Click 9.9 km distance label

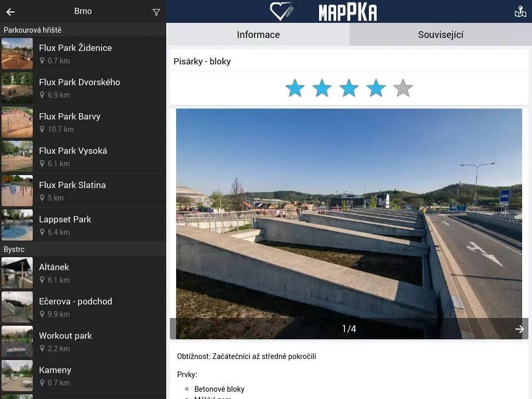(58, 314)
